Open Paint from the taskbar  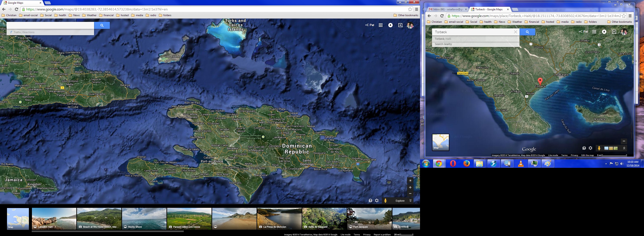click(548, 164)
